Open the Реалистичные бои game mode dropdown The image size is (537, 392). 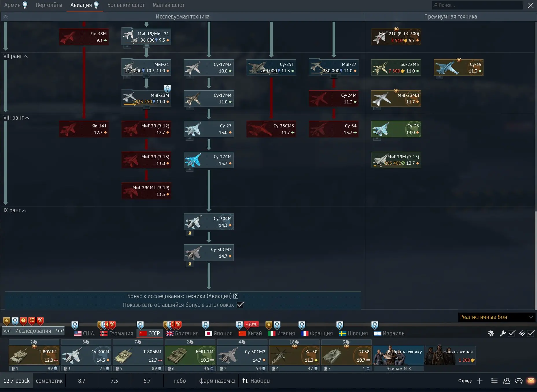(497, 317)
